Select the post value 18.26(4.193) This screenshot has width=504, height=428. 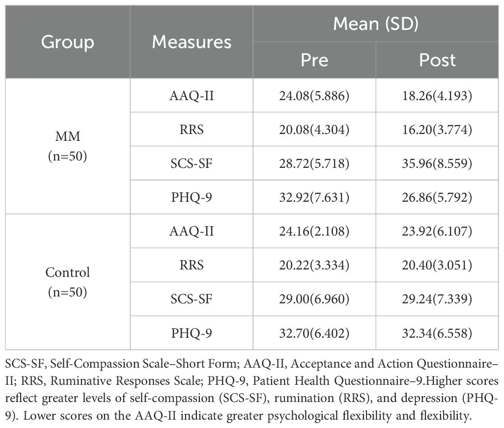click(x=437, y=96)
